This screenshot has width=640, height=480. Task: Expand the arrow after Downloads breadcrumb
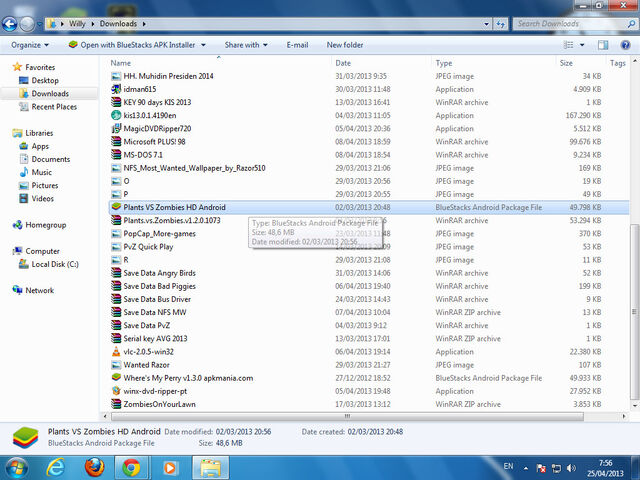(x=144, y=24)
